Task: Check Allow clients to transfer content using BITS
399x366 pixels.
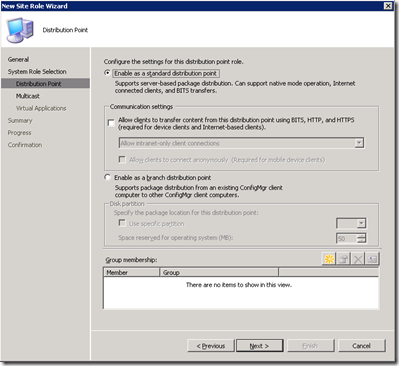Action: 111,123
